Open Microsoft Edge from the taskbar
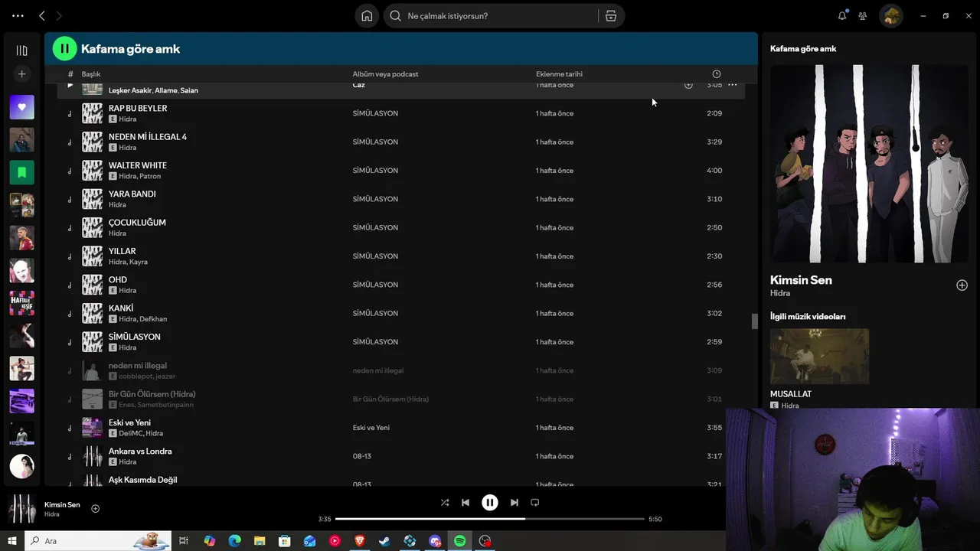The height and width of the screenshot is (551, 980). 234,541
